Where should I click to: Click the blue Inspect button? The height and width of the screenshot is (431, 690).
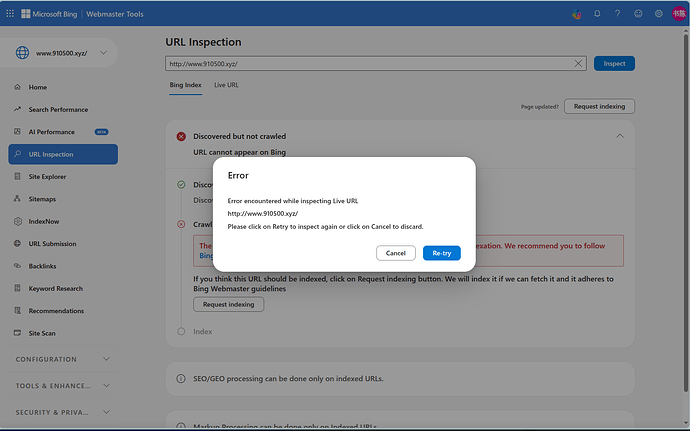614,63
